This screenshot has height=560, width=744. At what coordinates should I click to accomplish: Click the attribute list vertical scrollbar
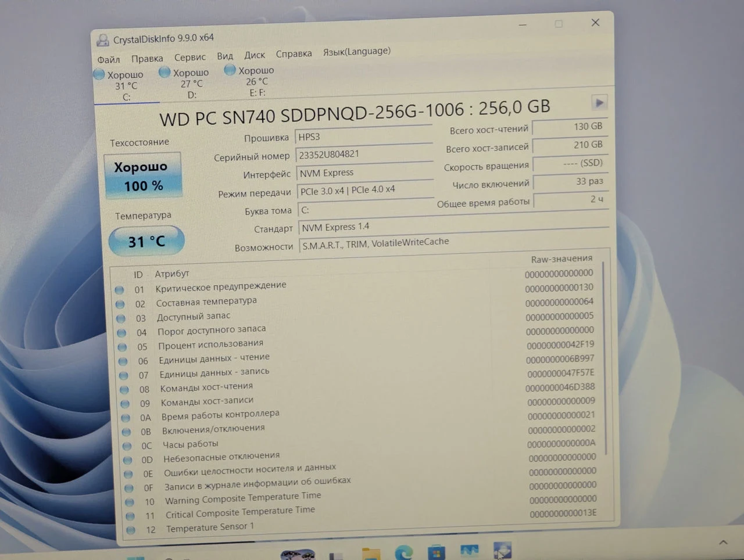605,358
